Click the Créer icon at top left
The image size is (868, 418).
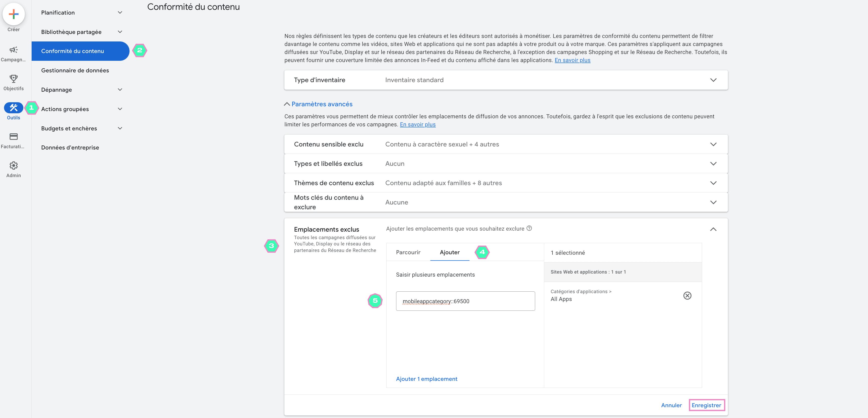[x=14, y=14]
